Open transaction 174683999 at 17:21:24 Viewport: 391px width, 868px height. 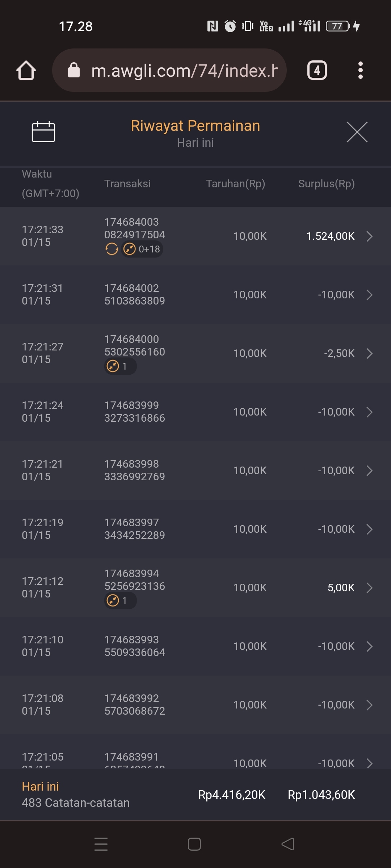tap(134, 412)
